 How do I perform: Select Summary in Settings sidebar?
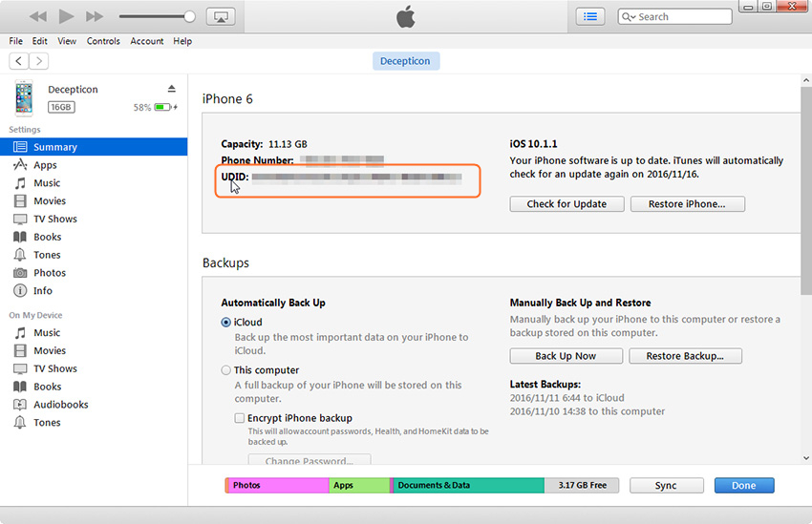click(94, 147)
